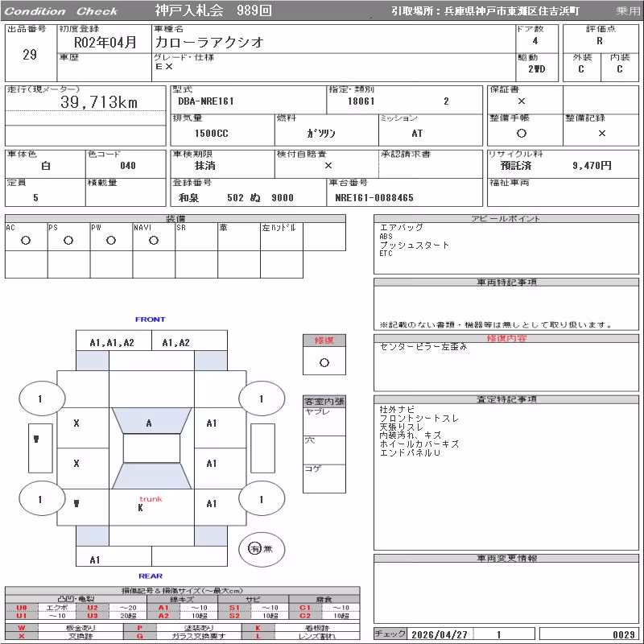The width and height of the screenshot is (644, 644).
Task: Click the trunk 'K' mark on diagram
Action: 140,508
